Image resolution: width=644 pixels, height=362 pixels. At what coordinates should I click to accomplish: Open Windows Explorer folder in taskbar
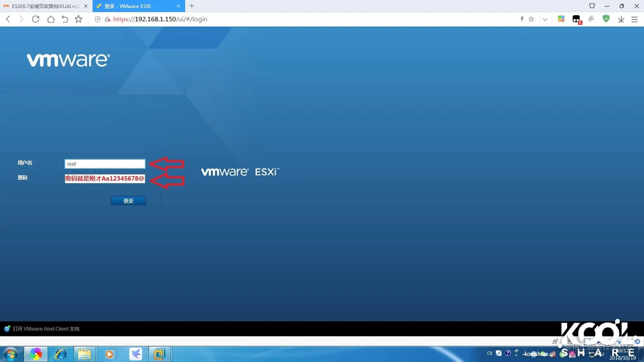85,354
